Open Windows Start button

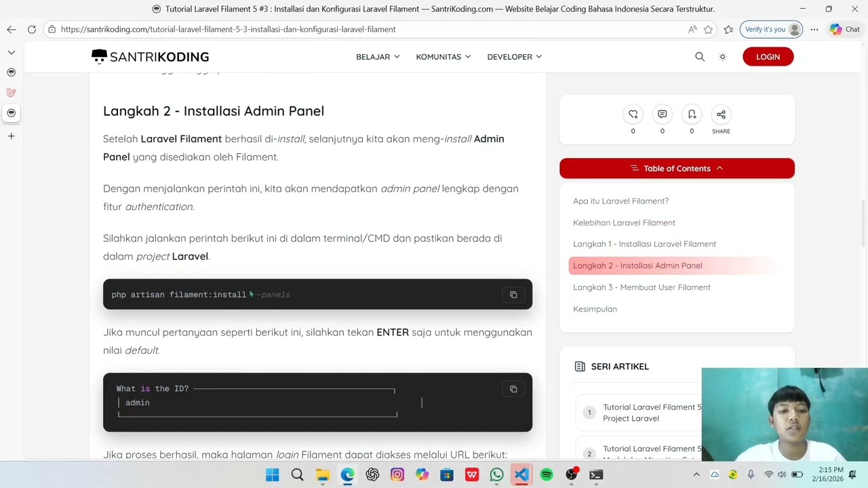point(273,475)
